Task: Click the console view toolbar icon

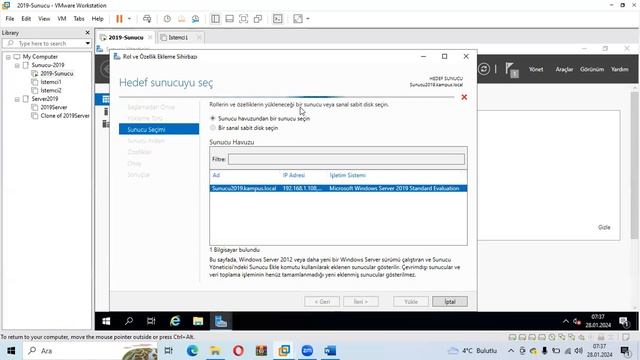Action: pyautogui.click(x=278, y=19)
